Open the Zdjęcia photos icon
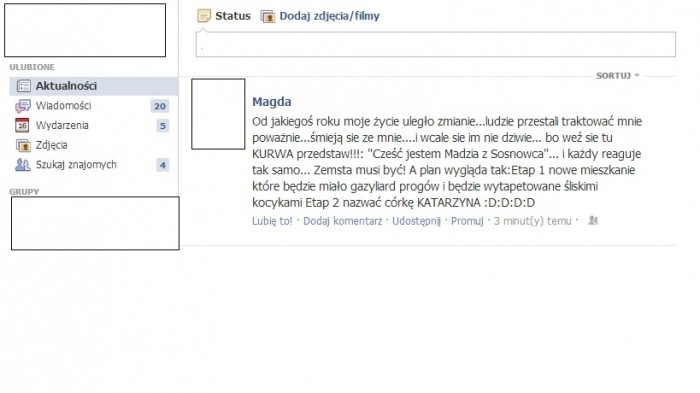This screenshot has width=700, height=393. [23, 145]
